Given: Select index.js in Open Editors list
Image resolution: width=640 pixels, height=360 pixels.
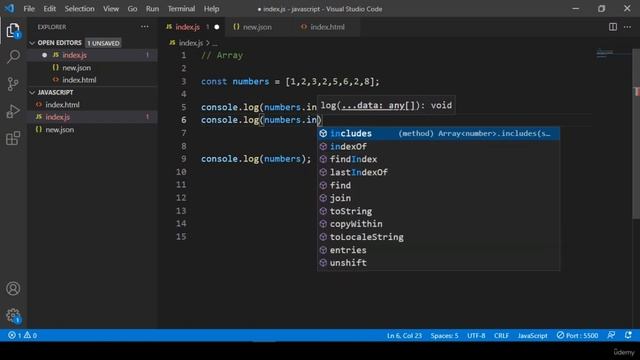Looking at the screenshot, I should [93, 55].
